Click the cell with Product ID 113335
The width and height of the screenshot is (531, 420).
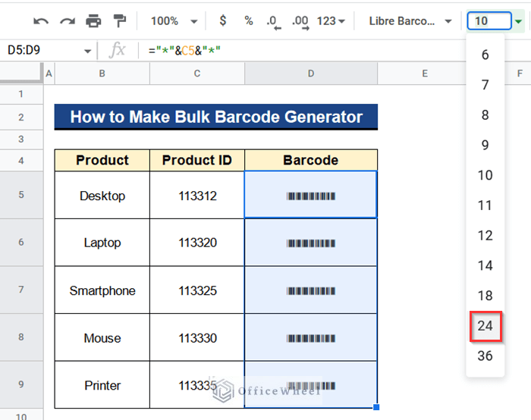[x=197, y=385]
